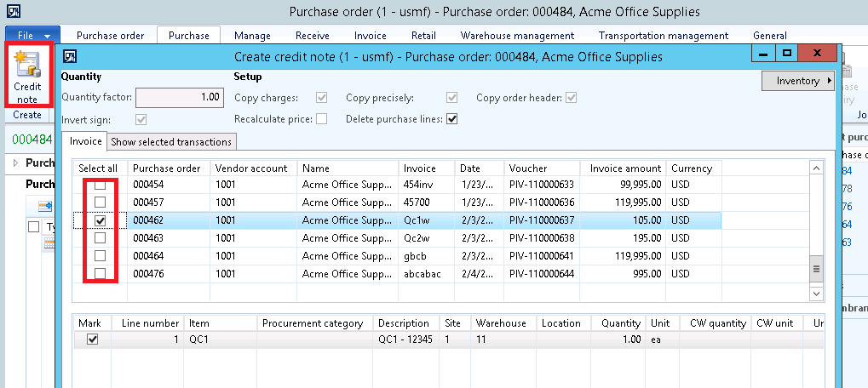Click the Select all column header
The image size is (868, 388).
(x=98, y=168)
